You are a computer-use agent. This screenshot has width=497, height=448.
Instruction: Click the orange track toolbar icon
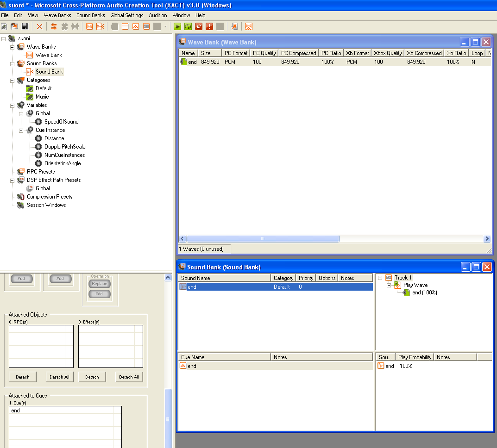[x=146, y=26]
